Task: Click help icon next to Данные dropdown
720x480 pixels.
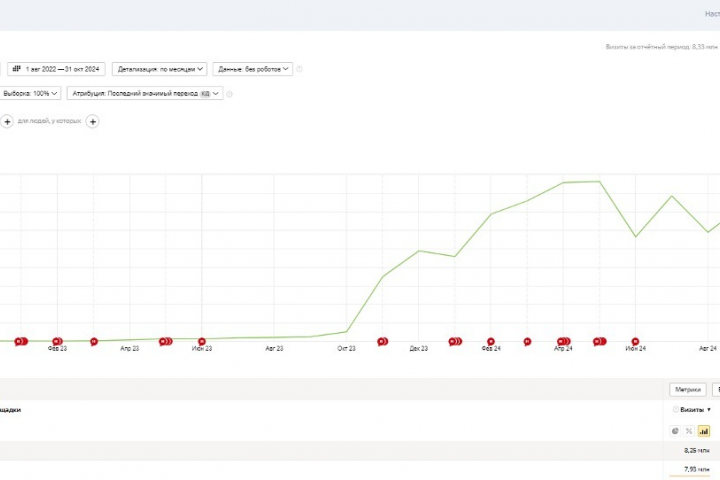Action: click(299, 69)
